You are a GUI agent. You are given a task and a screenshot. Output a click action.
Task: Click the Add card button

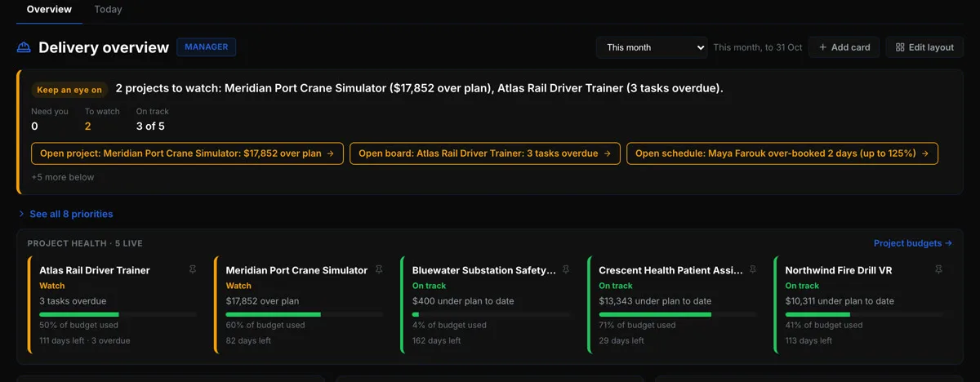[844, 47]
